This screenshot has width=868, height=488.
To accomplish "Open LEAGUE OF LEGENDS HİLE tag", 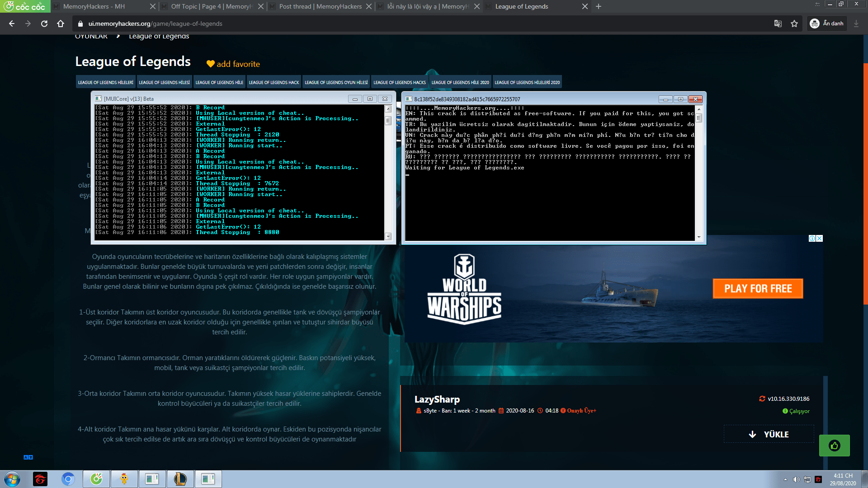I will point(219,82).
